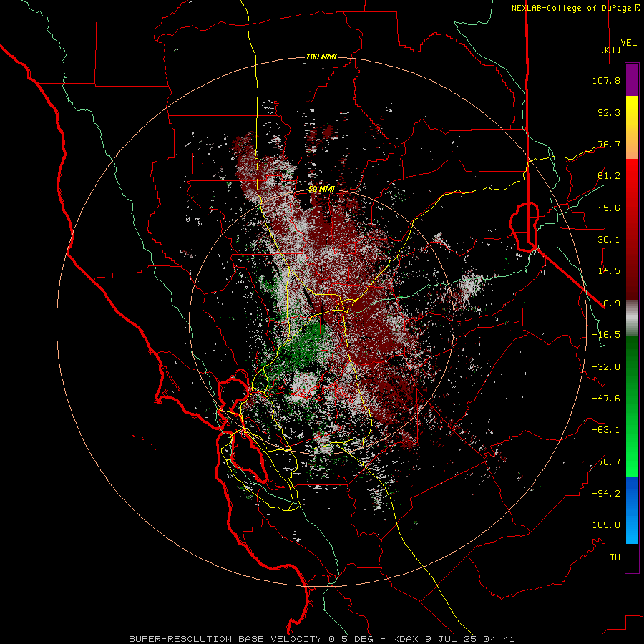Select the -109.8 scale label
The image size is (644, 644).
click(603, 525)
